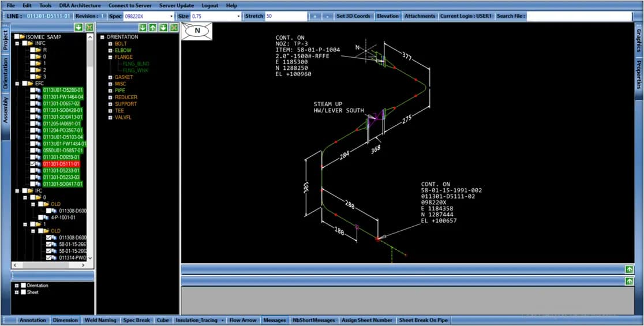
Task: Click the green cross icon in the Project panel header
Action: (89, 27)
